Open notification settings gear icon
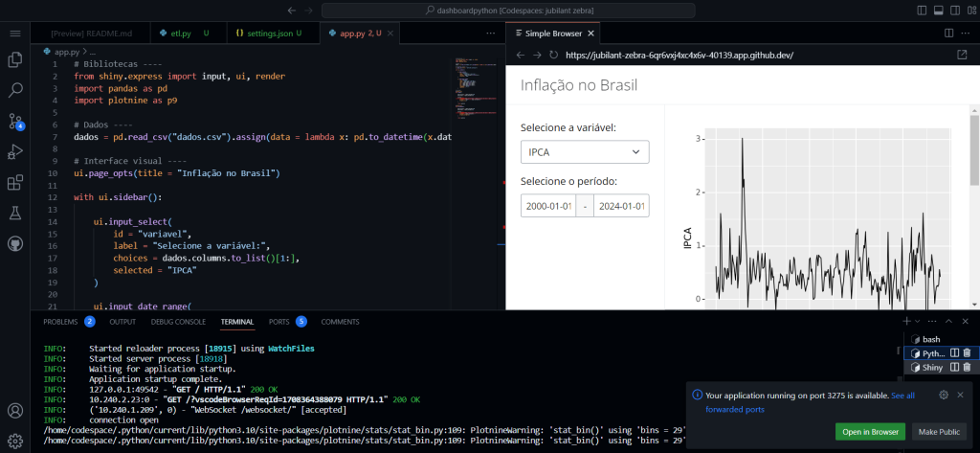980x453 pixels. click(x=944, y=395)
